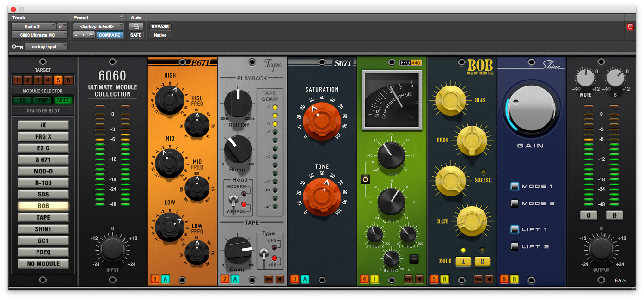Click the FRG 446 module On icon
This screenshot has width=644, height=300.
[408, 279]
